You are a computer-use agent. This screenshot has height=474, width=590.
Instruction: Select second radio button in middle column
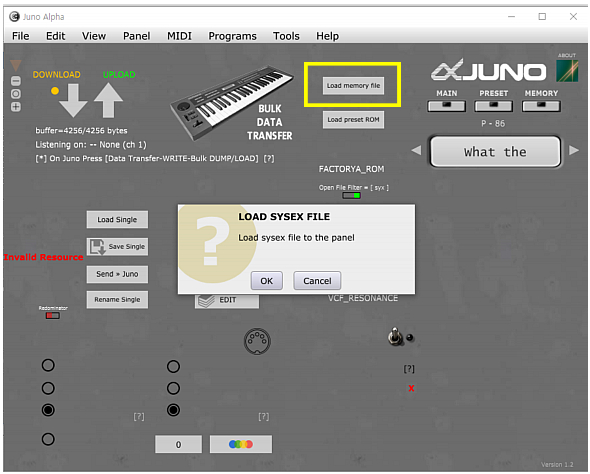coord(173,388)
